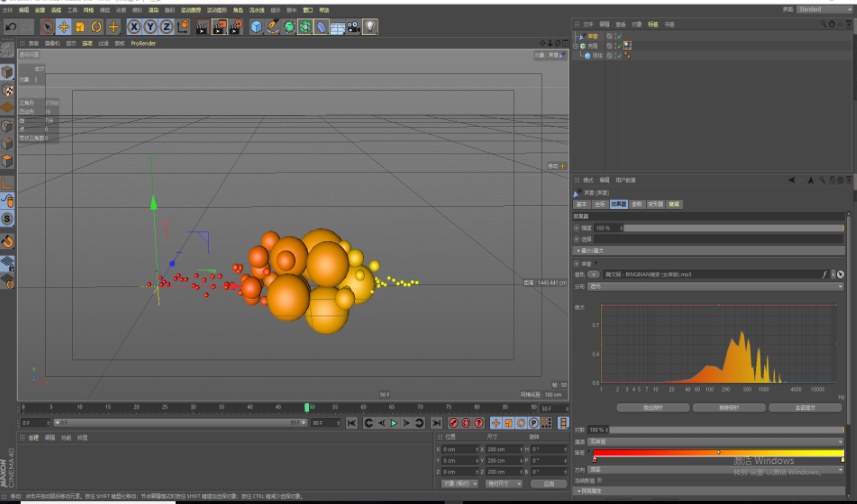Click the S viewport solo icon
Viewport: 857px width, 504px height.
coord(7,219)
